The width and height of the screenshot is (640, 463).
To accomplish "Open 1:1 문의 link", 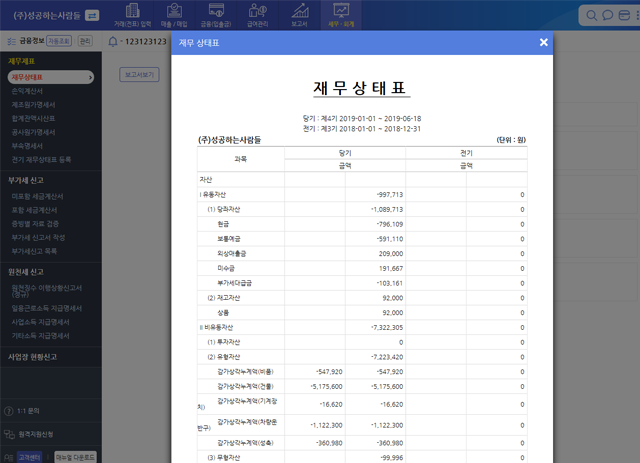I will 28,411.
